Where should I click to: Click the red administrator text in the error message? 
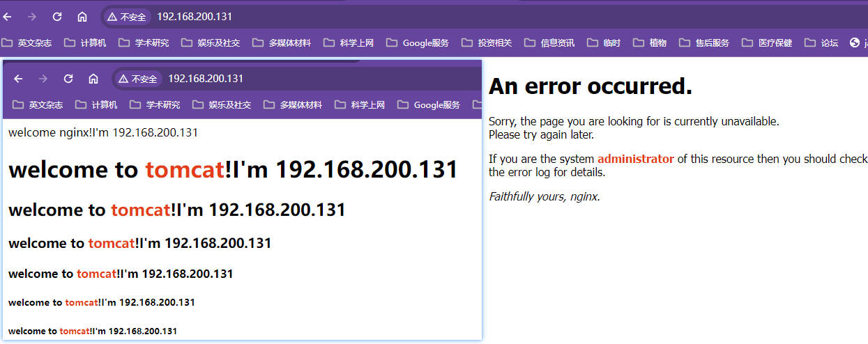click(635, 159)
